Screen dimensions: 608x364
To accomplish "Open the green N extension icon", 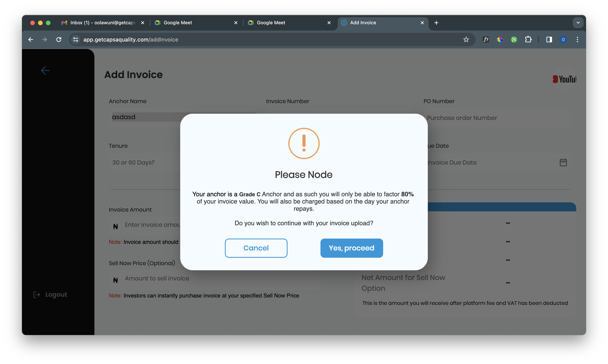I will pyautogui.click(x=514, y=40).
